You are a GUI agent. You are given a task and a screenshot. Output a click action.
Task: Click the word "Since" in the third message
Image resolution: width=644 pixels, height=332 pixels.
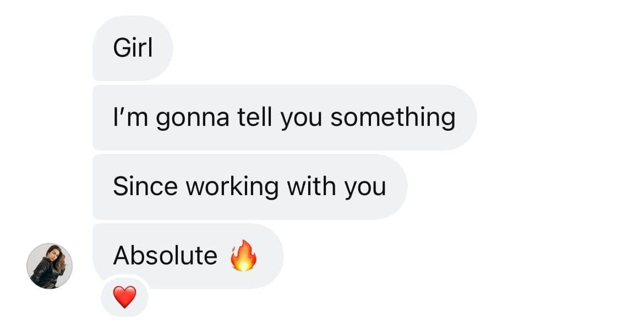[x=145, y=187]
